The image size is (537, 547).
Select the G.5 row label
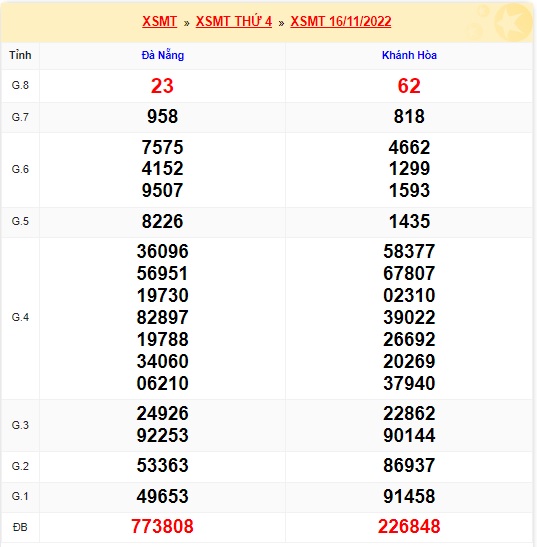[x=20, y=221]
